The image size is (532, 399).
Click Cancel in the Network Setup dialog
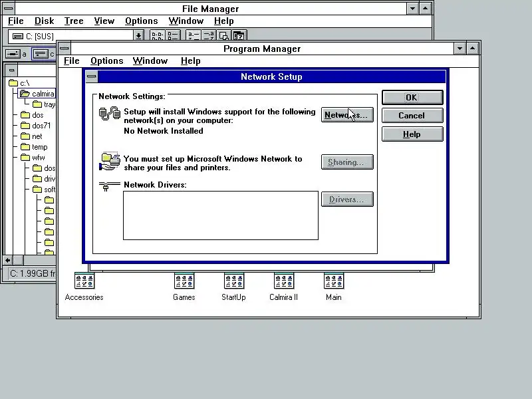[412, 115]
